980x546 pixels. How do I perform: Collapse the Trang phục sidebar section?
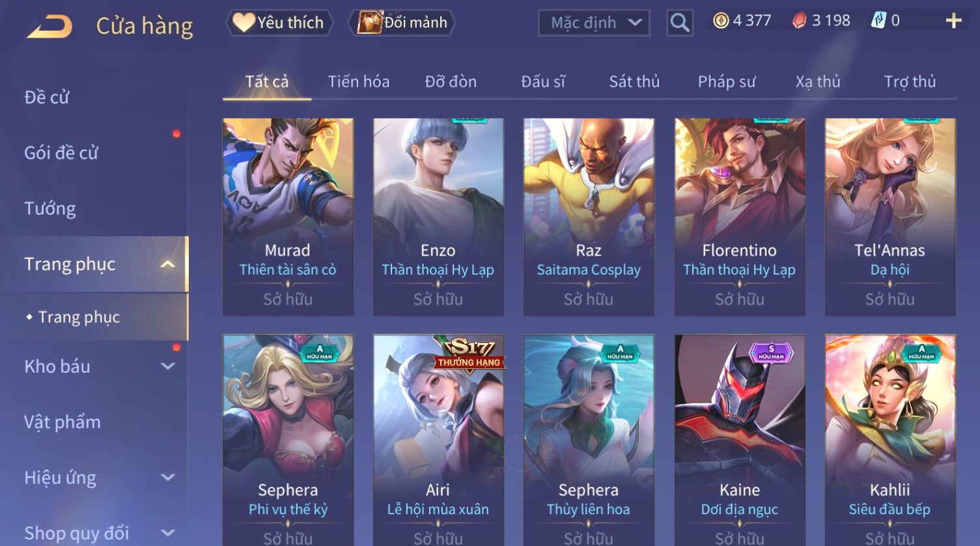pos(167,264)
